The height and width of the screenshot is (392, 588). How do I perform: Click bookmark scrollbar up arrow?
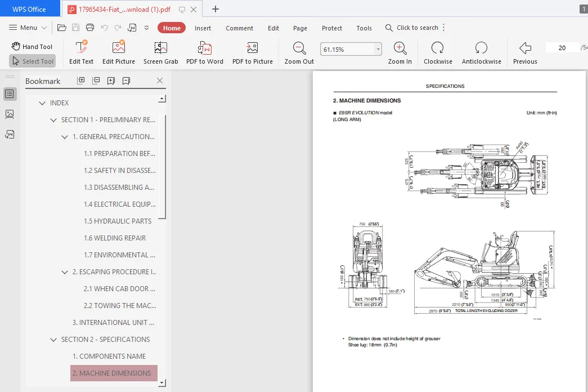(x=162, y=99)
